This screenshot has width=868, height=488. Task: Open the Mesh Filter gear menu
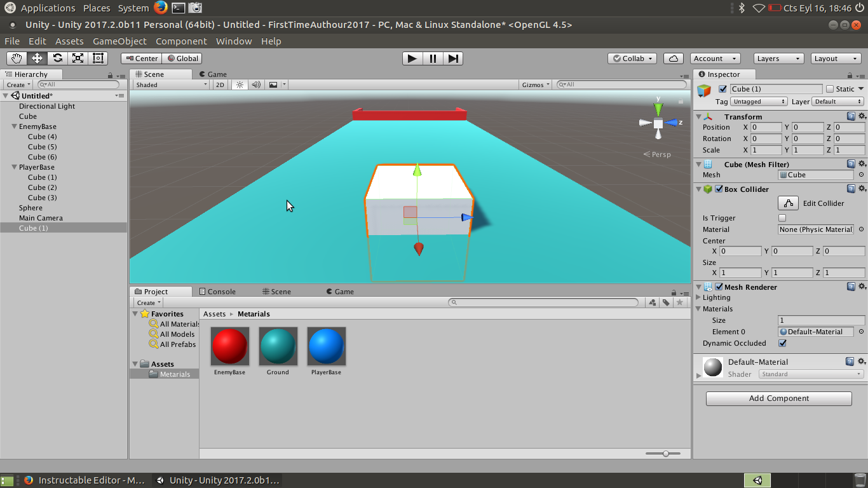pyautogui.click(x=862, y=164)
